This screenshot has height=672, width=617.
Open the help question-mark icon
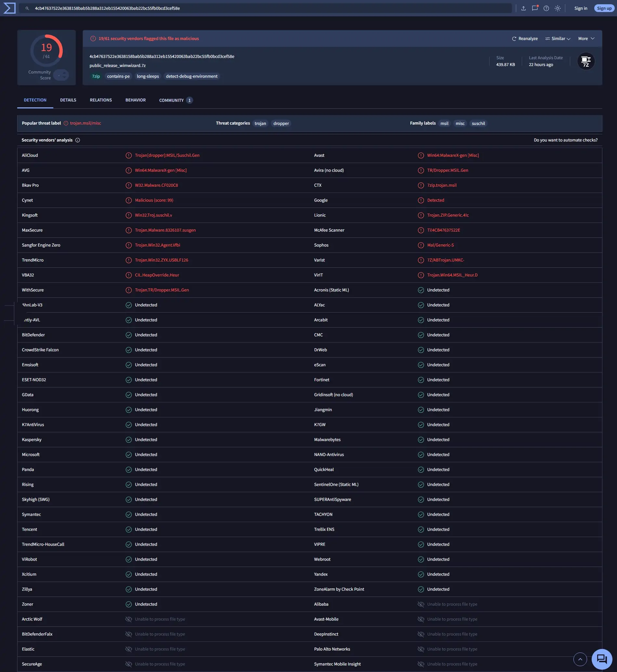coord(546,8)
